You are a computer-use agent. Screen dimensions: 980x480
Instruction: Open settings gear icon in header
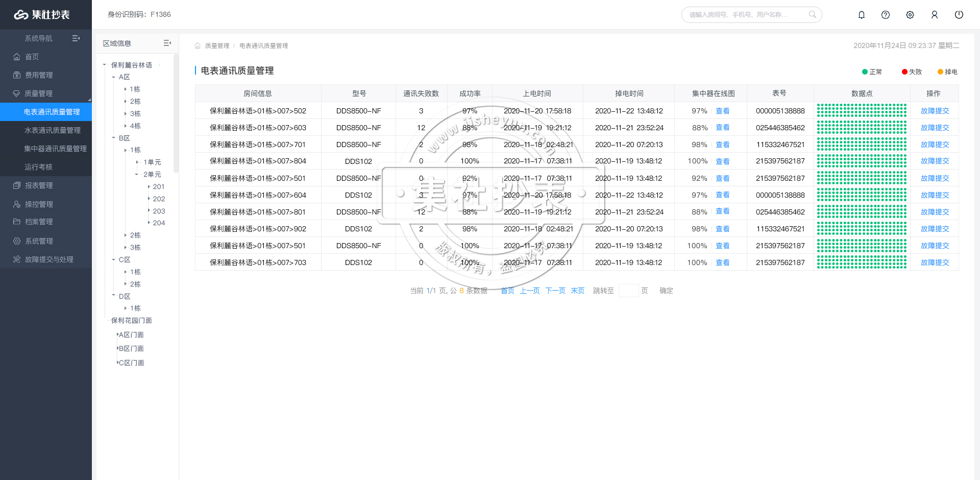[x=910, y=15]
